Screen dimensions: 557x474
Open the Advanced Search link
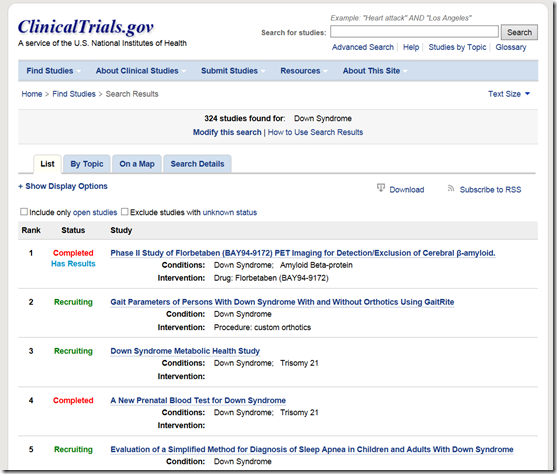point(363,47)
